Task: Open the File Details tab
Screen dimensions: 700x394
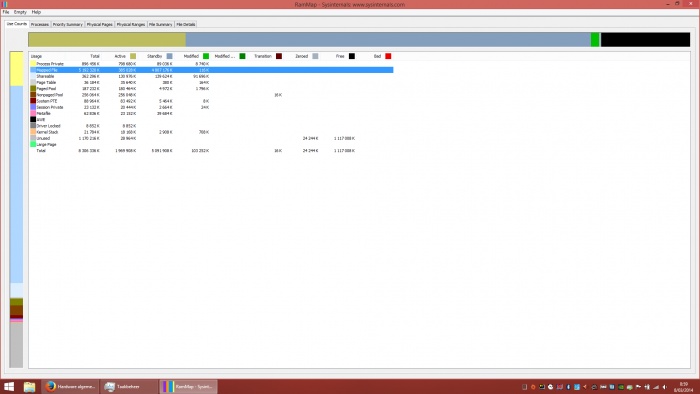Action: pyautogui.click(x=186, y=25)
